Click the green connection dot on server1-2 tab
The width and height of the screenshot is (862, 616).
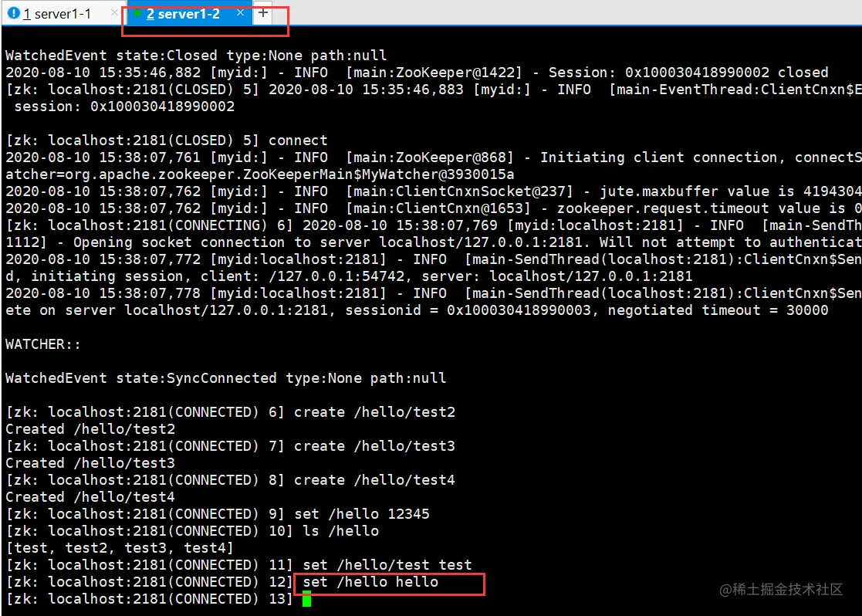137,13
